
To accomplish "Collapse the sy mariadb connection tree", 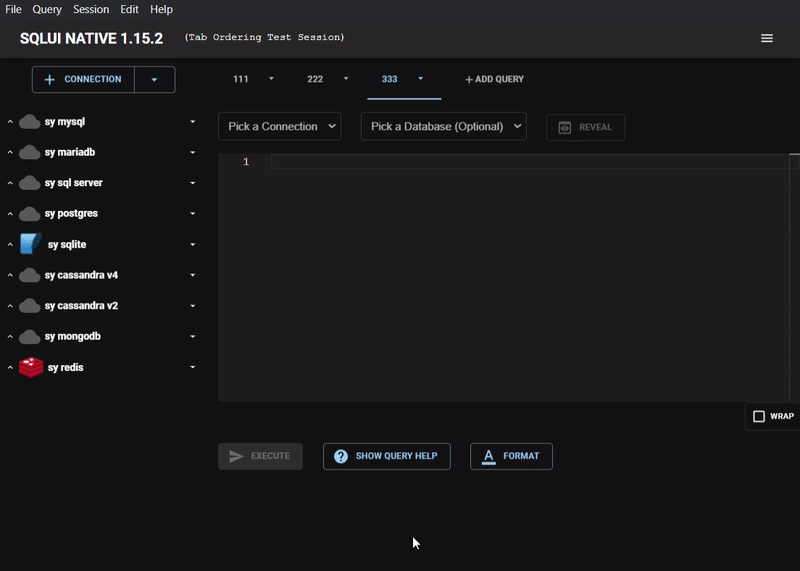I will coord(10,153).
